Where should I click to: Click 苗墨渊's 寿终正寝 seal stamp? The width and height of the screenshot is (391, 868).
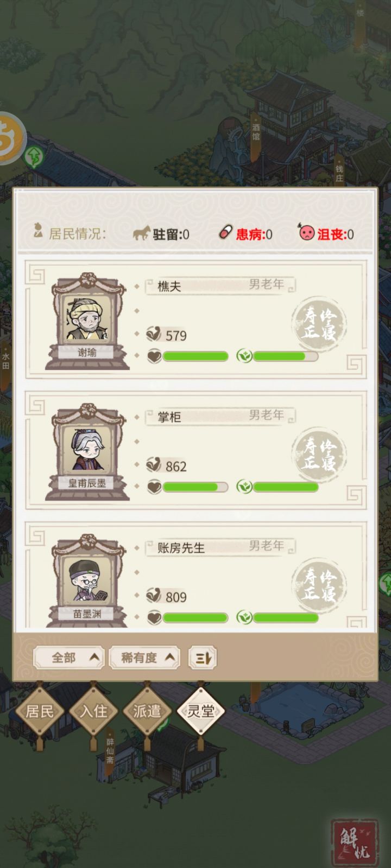click(x=319, y=585)
